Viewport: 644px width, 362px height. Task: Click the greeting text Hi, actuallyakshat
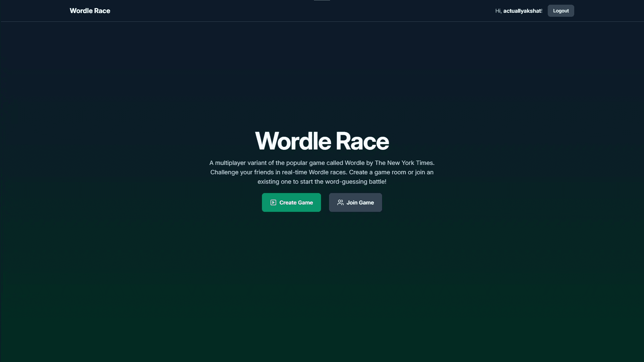[519, 10]
